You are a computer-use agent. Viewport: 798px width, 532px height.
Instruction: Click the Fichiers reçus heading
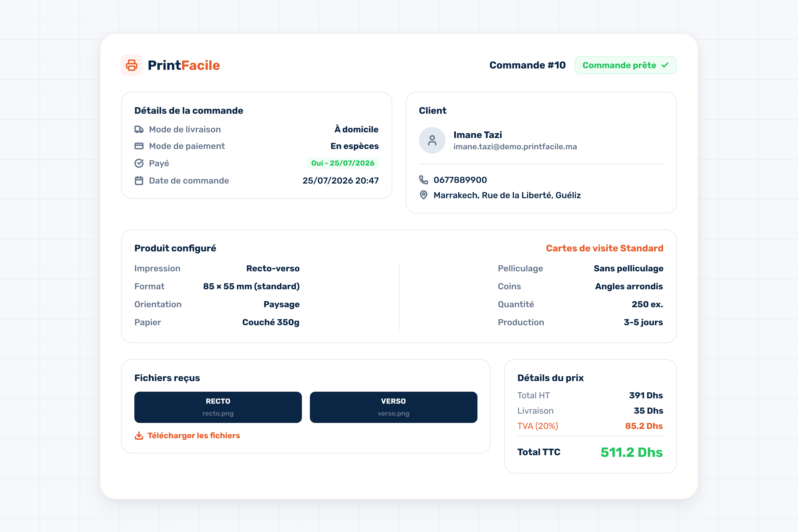(167, 378)
